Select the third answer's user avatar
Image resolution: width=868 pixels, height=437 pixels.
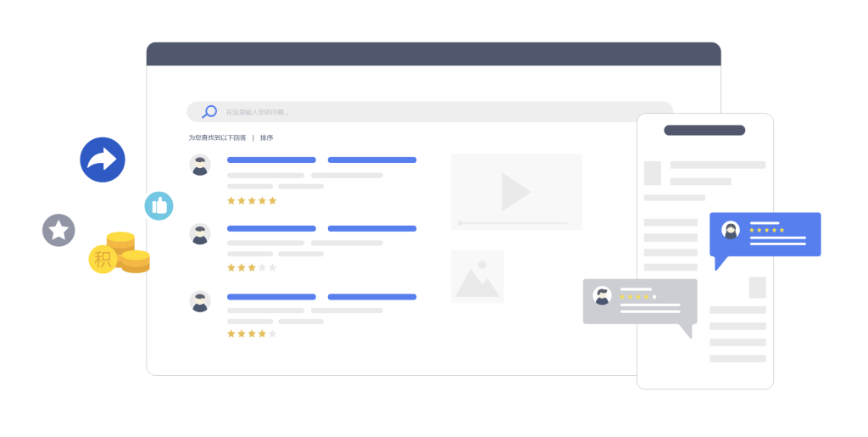click(x=200, y=301)
